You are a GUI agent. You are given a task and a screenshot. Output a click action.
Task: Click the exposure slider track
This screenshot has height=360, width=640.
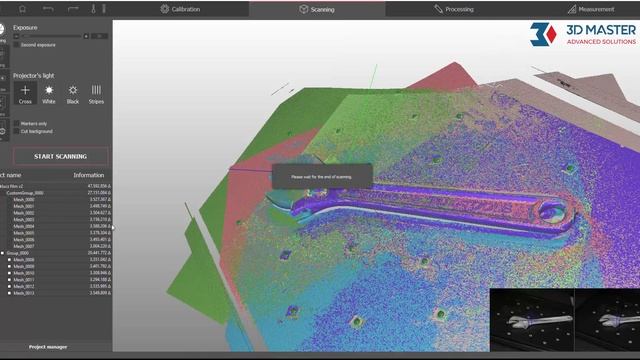point(51,36)
